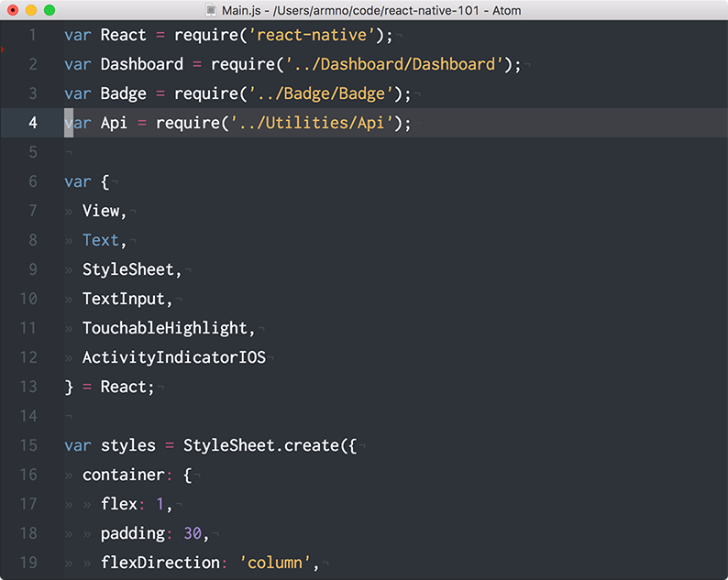Viewport: 728px width, 580px height.
Task: Click the Badge variable name on line 3
Action: [123, 93]
